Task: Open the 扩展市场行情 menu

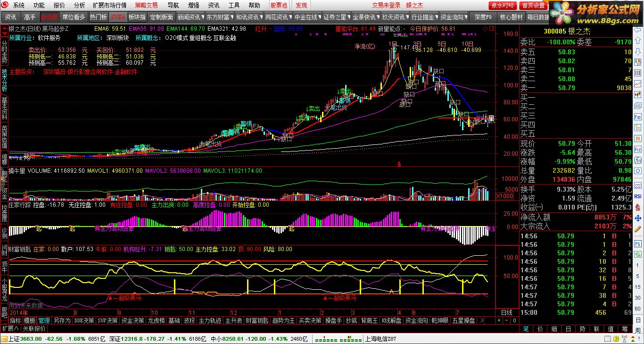Action: (109, 5)
